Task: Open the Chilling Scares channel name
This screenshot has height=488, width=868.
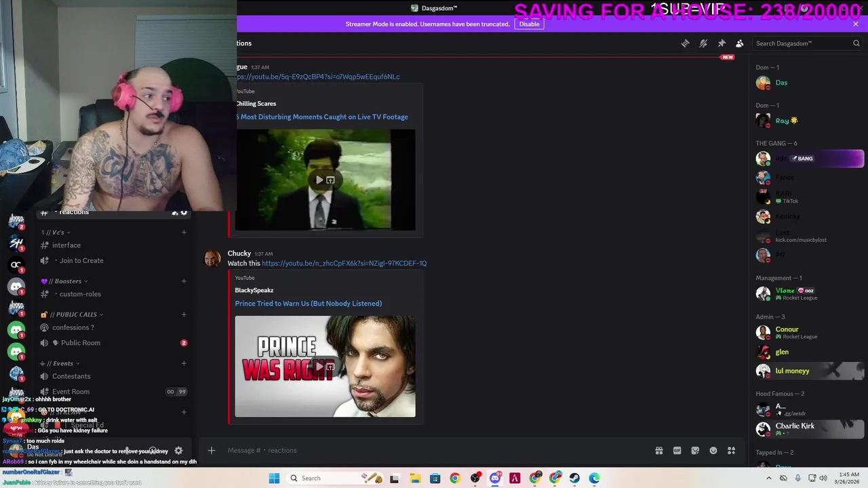Action: click(256, 104)
